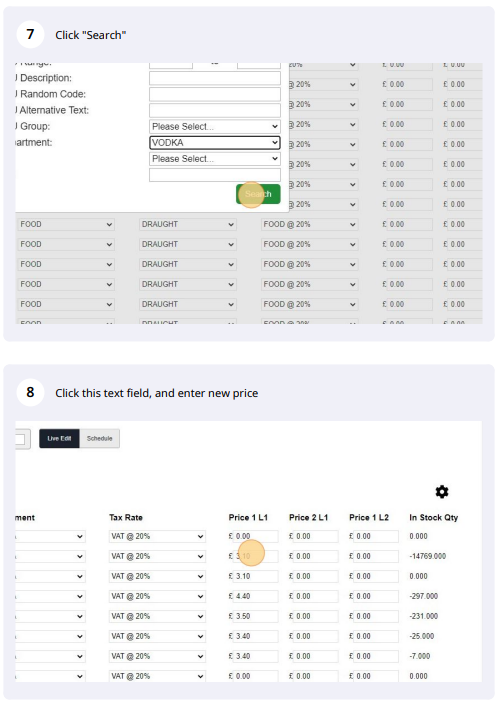Switch to the Live Edit tab
The width and height of the screenshot is (499, 704).
point(59,439)
